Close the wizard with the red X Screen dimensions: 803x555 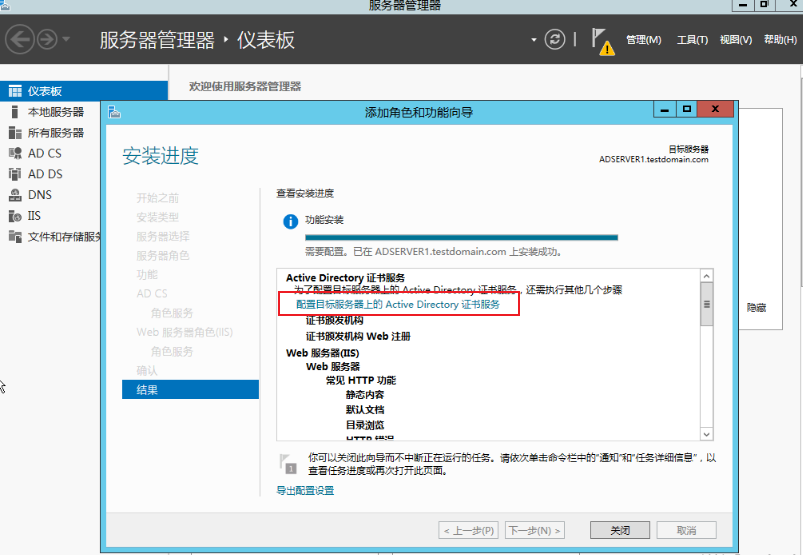715,110
